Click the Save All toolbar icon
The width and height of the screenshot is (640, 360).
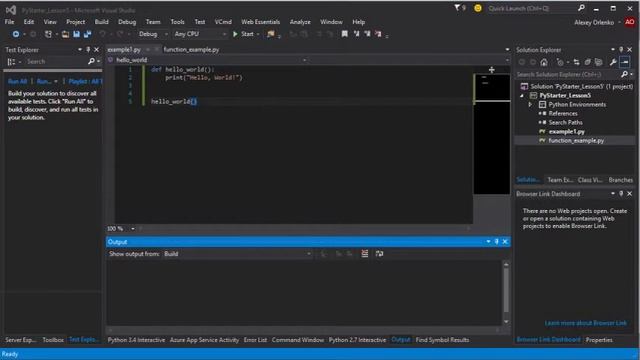tap(87, 34)
